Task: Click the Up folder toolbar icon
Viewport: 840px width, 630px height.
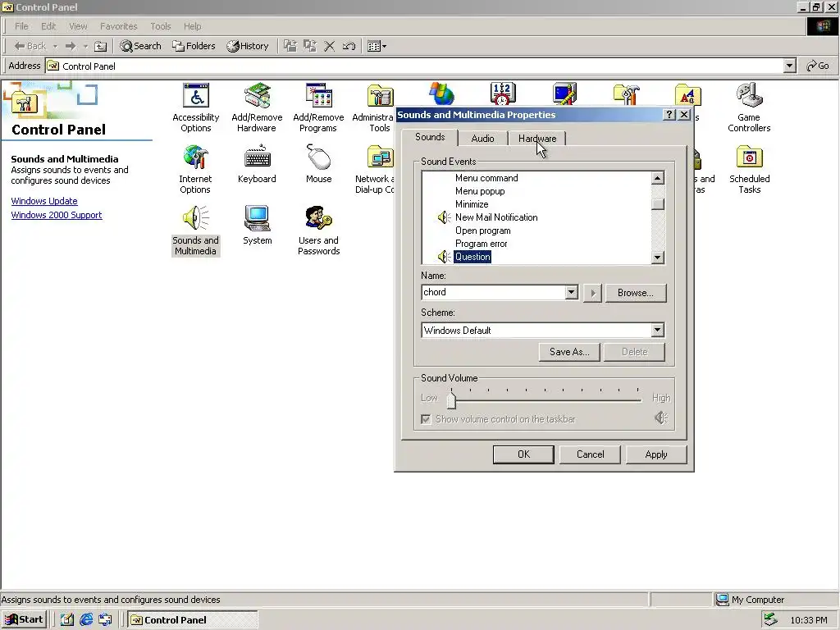Action: pyautogui.click(x=100, y=46)
